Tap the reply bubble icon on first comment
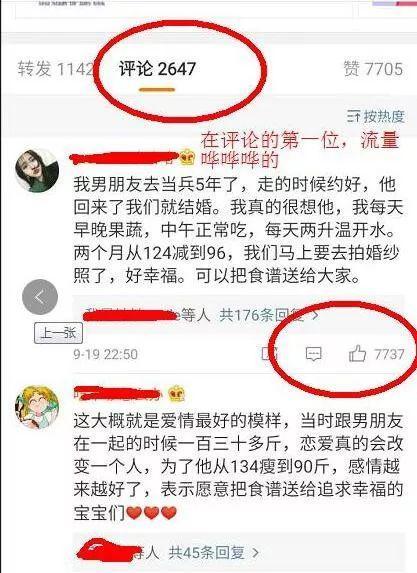417x573 pixels. click(313, 354)
